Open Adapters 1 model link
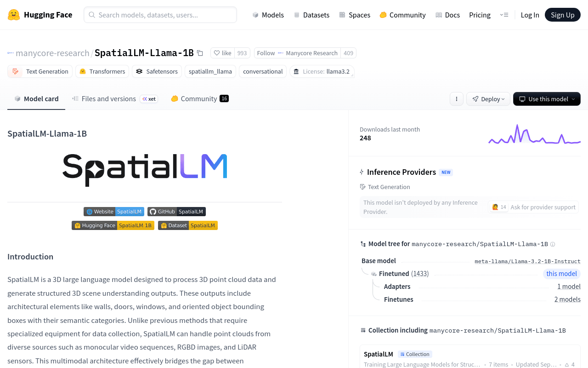 tap(569, 287)
